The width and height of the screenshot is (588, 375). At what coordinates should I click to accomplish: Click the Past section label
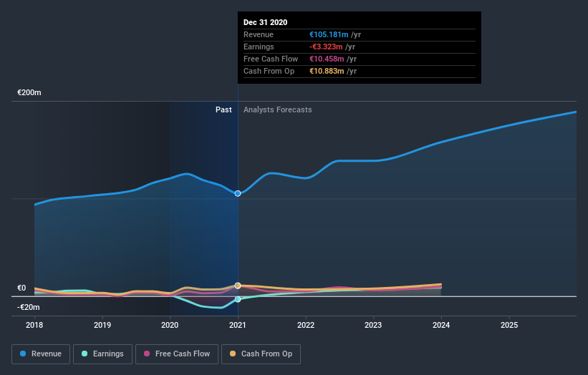pos(223,109)
